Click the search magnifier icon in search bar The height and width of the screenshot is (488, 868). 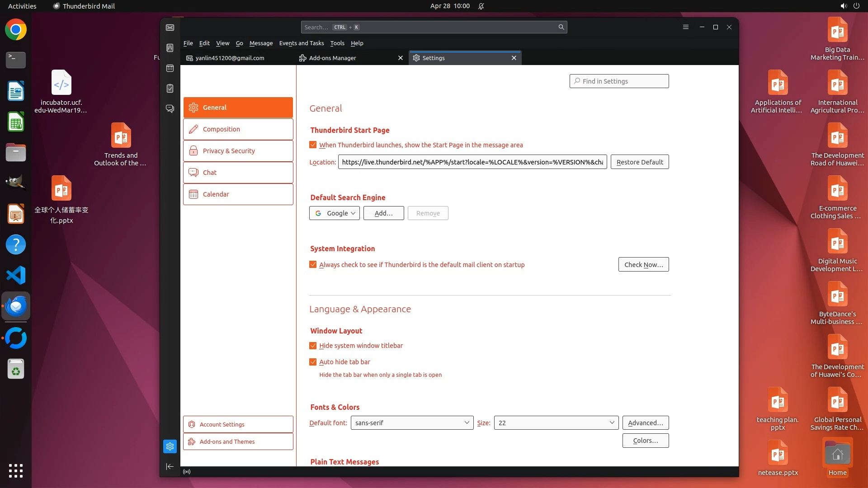coord(561,27)
